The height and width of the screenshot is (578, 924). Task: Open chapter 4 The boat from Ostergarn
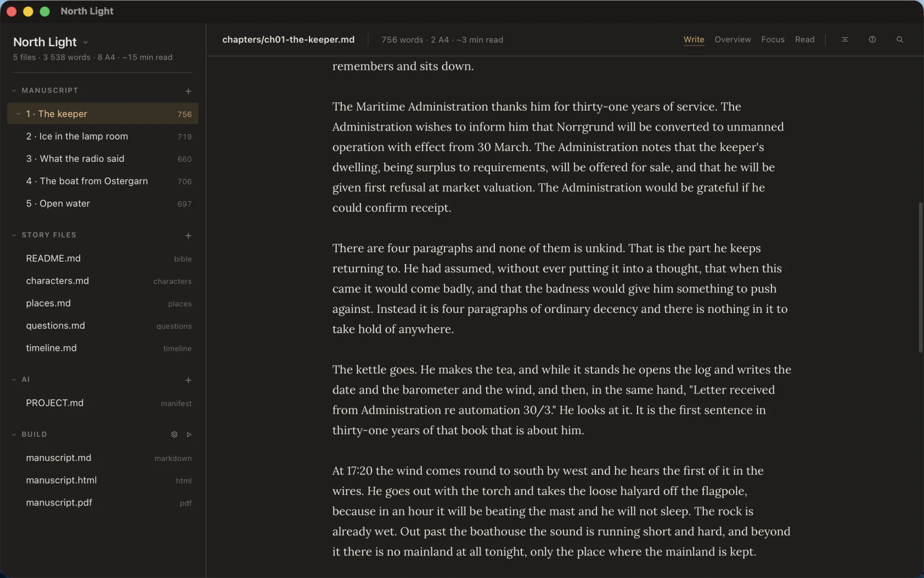pyautogui.click(x=103, y=181)
